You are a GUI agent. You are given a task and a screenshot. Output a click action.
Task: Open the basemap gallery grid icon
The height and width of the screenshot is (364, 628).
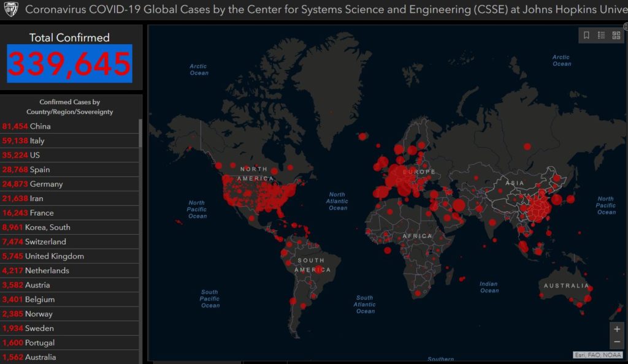[x=616, y=35]
